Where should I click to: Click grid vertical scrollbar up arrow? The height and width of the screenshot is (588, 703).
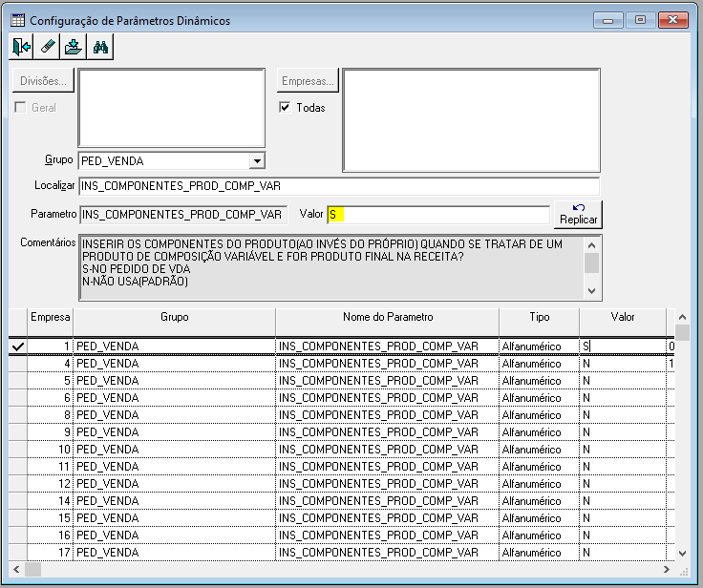682,317
